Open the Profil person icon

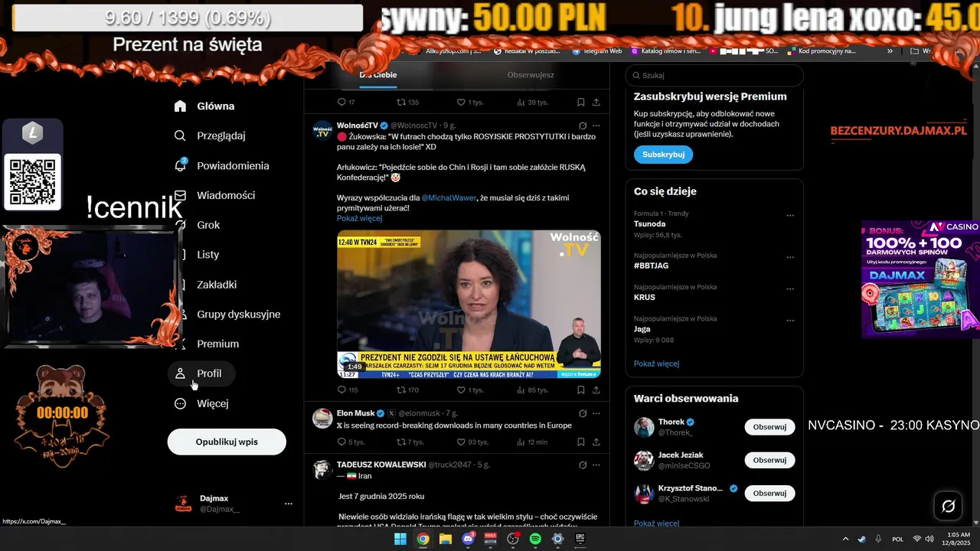[x=180, y=373]
